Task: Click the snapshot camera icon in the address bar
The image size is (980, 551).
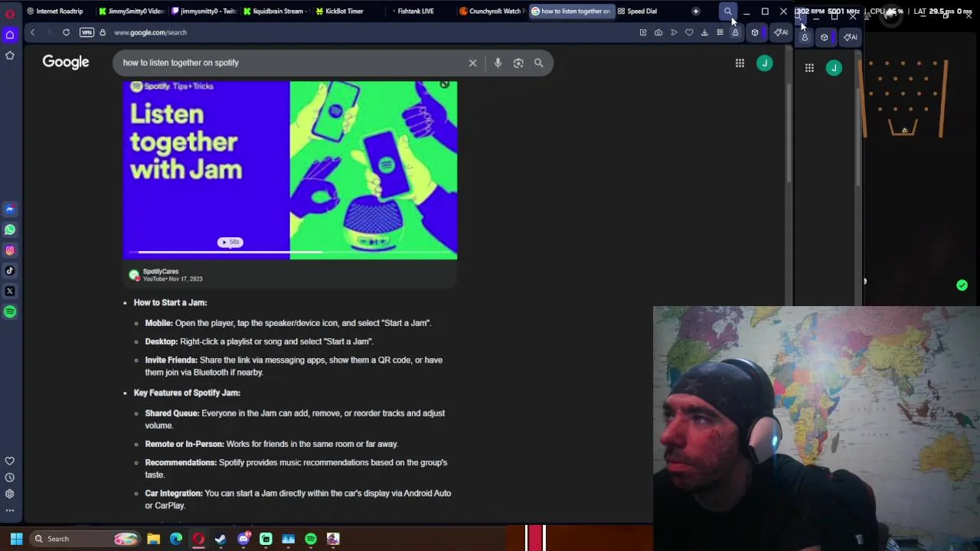Action: (658, 32)
